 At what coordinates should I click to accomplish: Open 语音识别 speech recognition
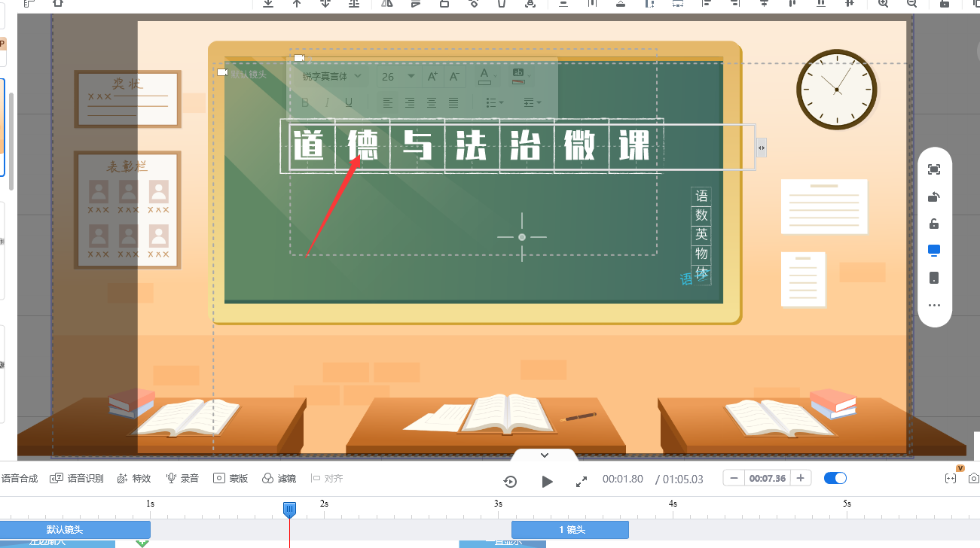click(77, 478)
